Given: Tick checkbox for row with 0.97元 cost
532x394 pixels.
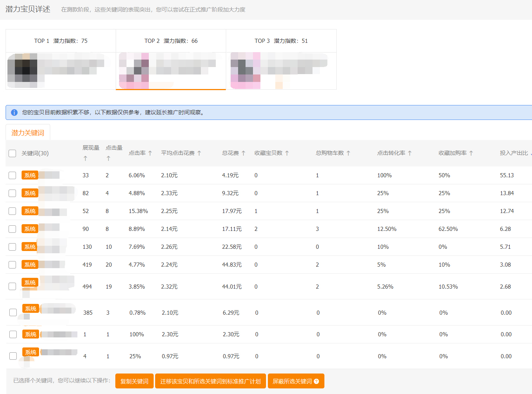Looking at the screenshot, I should (x=13, y=356).
